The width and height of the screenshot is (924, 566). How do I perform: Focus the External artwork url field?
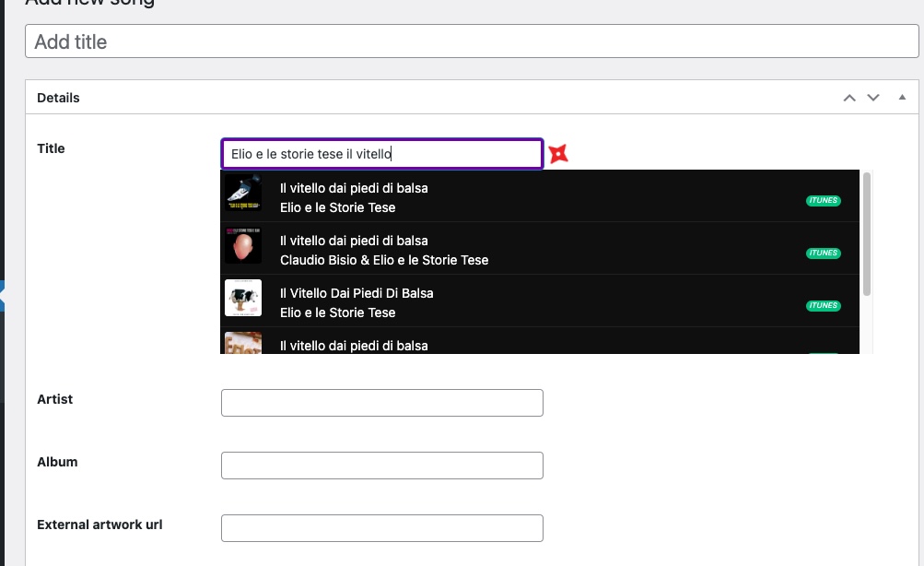pyautogui.click(x=381, y=528)
